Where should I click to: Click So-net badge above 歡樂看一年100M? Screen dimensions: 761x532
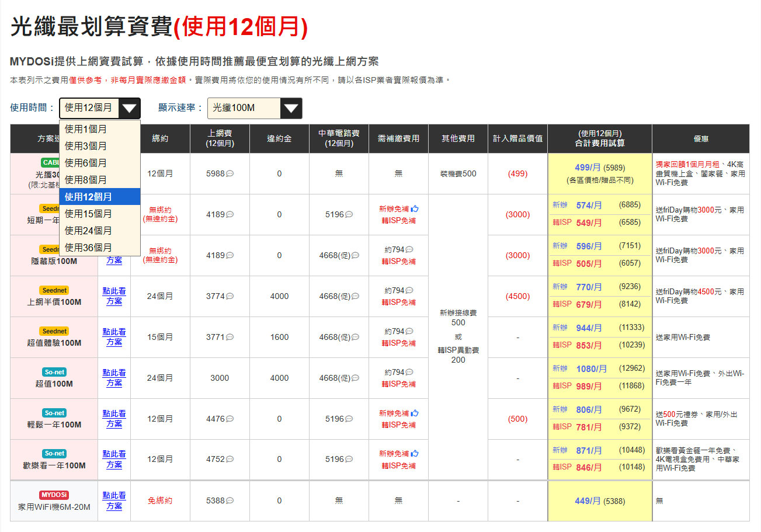click(54, 454)
